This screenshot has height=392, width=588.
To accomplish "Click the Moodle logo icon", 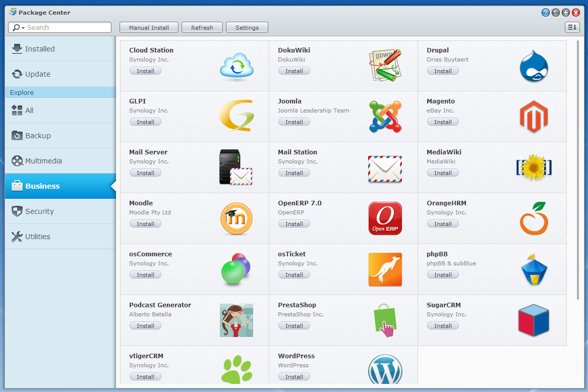I will pos(237,218).
